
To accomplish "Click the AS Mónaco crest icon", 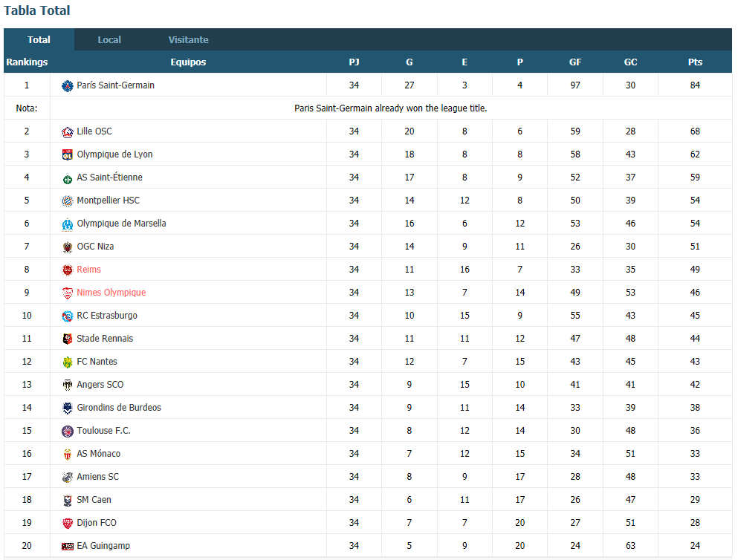I will [x=68, y=455].
